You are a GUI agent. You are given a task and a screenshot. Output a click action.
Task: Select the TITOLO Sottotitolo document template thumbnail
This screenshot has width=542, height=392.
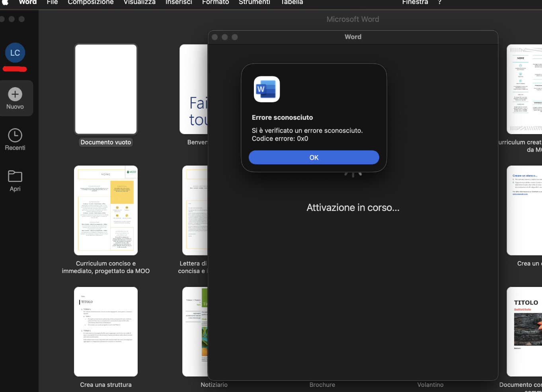coord(524,332)
